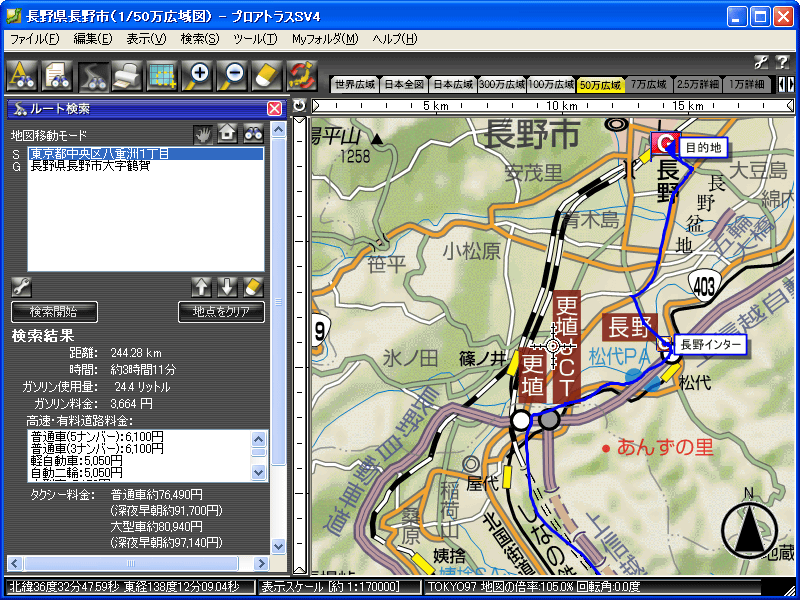Select the map area selection grid tool
Viewport: 800px width, 600px height.
[162, 76]
